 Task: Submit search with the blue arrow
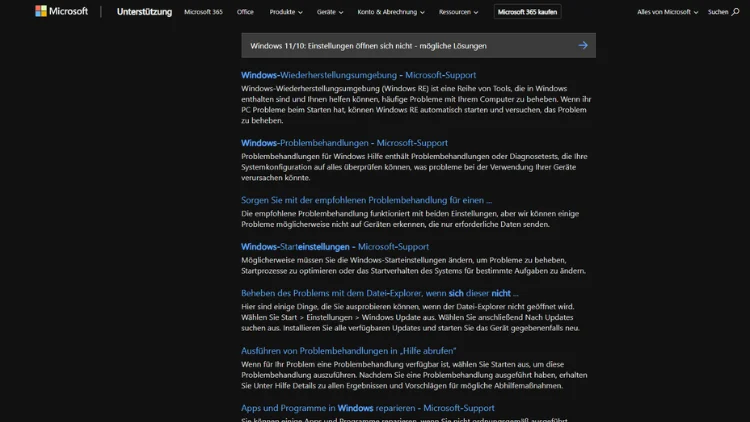(583, 45)
